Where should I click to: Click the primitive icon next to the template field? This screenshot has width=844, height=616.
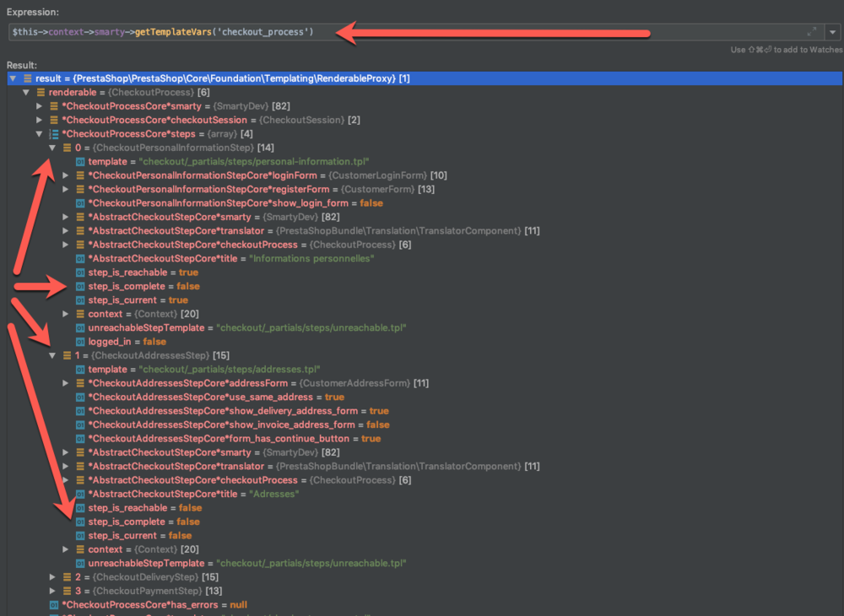coord(79,161)
